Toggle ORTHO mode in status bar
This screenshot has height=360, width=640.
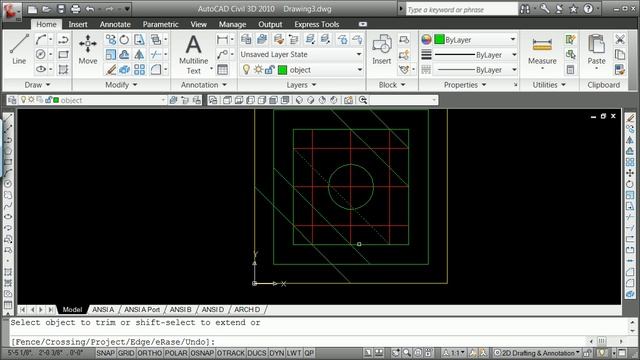(x=150, y=353)
